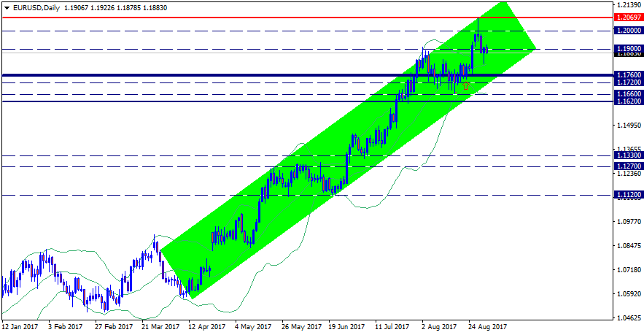The height and width of the screenshot is (335, 644).
Task: Click the 1.21390 top price scale value
Action: point(628,4)
